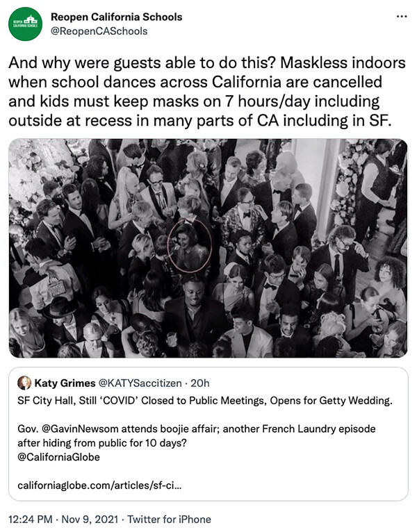Click the Twitter for iPhone source label
This screenshot has height=532, width=417.
click(x=170, y=519)
